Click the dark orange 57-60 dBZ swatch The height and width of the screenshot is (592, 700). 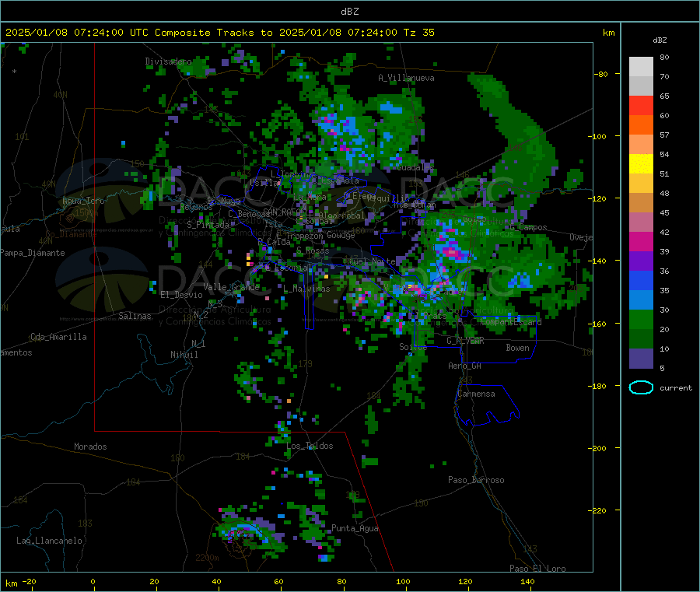click(x=641, y=125)
